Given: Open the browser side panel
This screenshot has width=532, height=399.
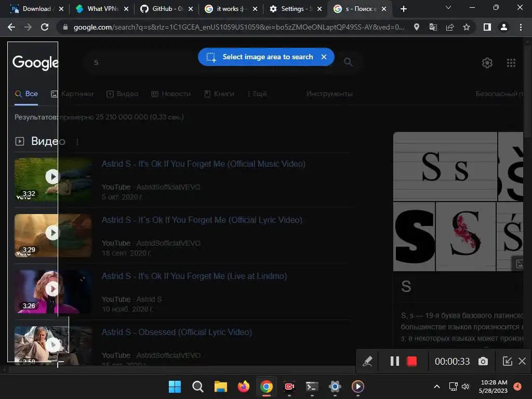Looking at the screenshot, I should (487, 27).
